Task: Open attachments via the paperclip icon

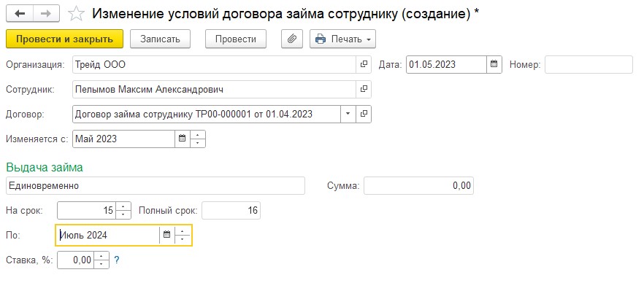Action: pyautogui.click(x=291, y=39)
